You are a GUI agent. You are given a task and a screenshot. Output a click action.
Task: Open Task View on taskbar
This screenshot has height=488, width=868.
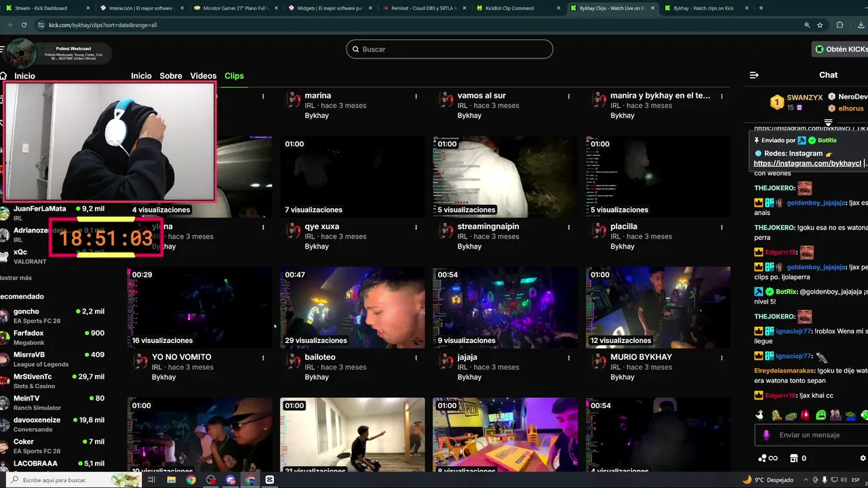152,480
